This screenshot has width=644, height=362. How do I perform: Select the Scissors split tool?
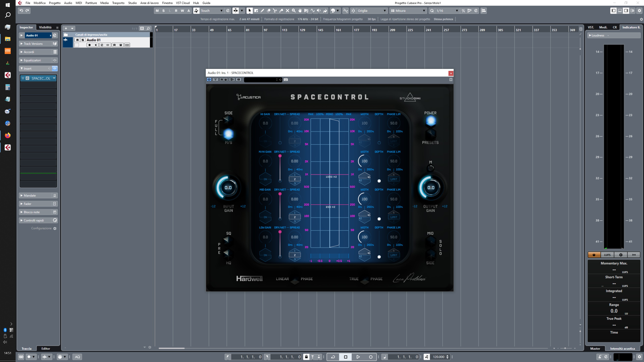275,11
